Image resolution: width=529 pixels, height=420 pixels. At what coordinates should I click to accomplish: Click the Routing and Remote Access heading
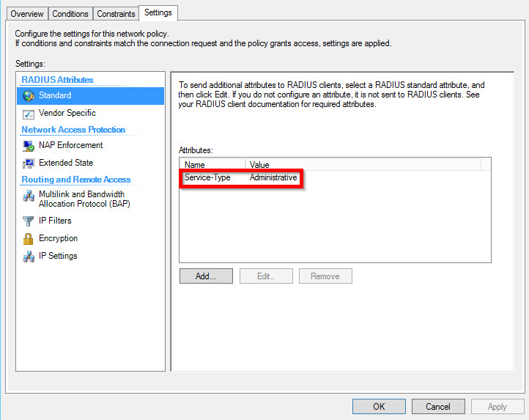tap(76, 180)
